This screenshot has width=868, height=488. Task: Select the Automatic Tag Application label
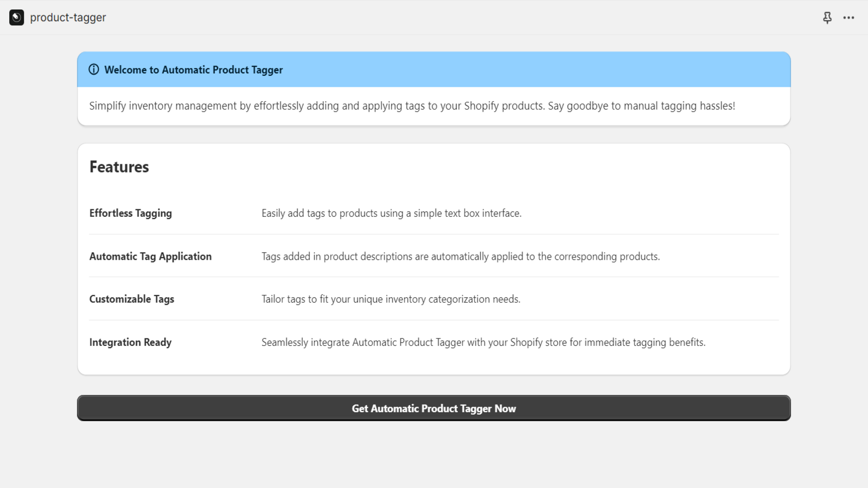150,256
